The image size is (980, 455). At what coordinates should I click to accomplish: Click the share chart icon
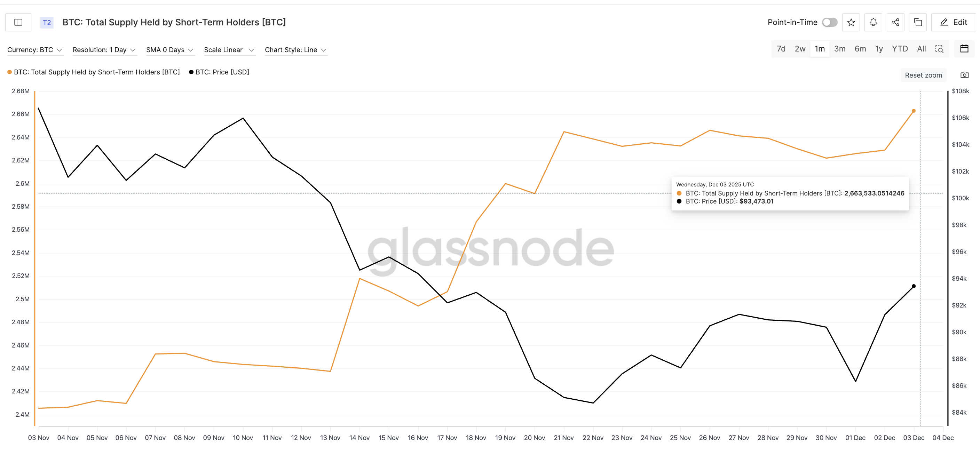[x=895, y=22]
